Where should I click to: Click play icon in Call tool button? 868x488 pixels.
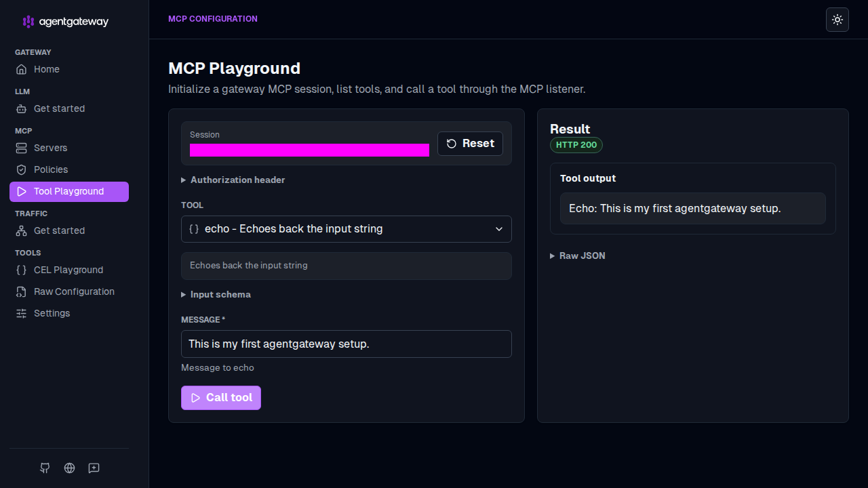(195, 398)
